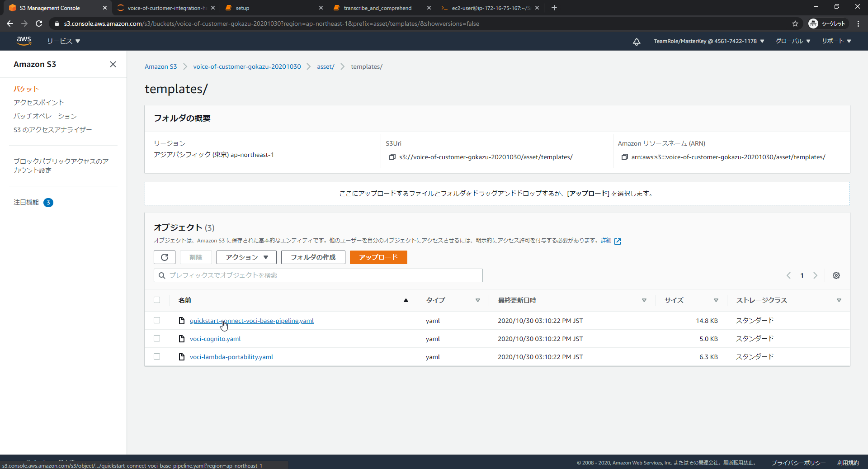Check the quickstart-connect-voci-base-pipeline.yaml row checkbox
This screenshot has width=868, height=469.
pos(157,320)
